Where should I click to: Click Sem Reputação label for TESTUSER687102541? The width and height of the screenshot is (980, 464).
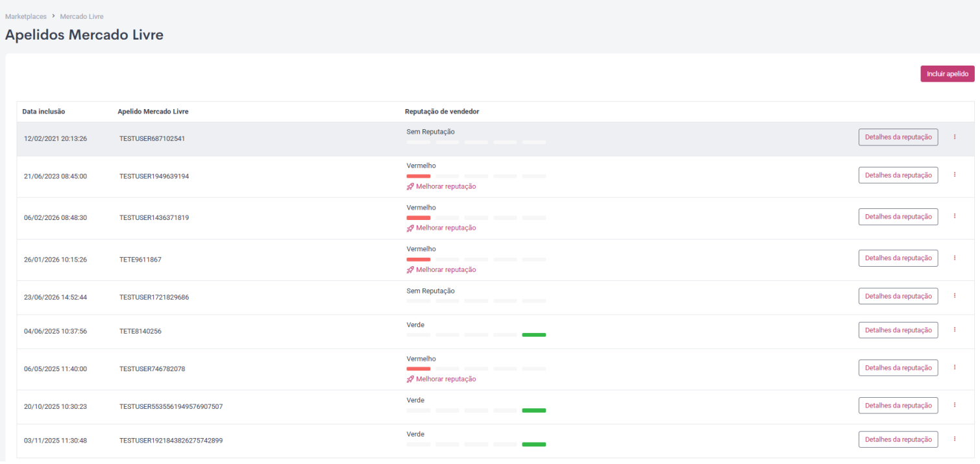(x=430, y=132)
